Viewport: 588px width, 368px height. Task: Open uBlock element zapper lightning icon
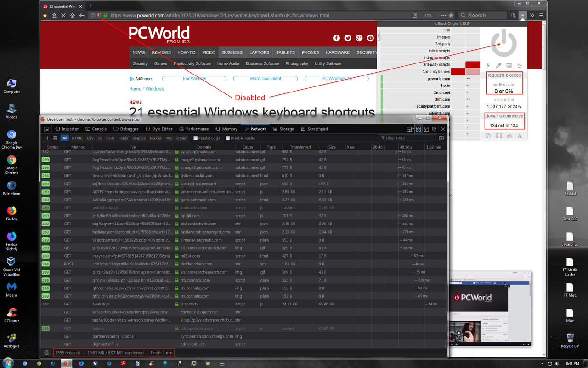click(488, 66)
